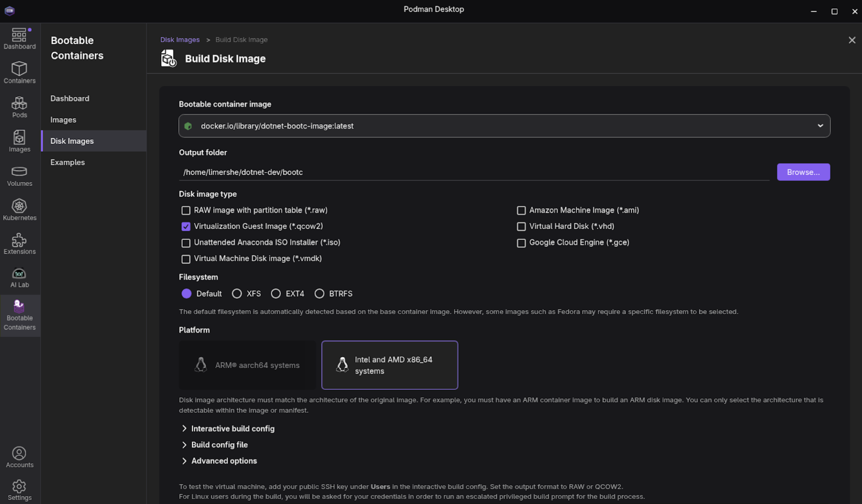This screenshot has height=504, width=862.
Task: Click the Browse... button
Action: (803, 172)
